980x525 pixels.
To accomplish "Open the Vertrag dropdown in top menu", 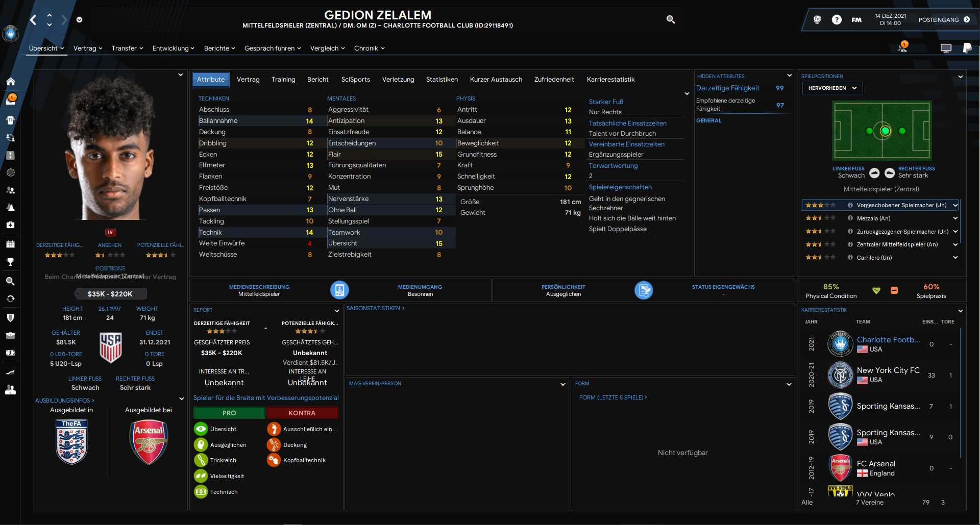I will pyautogui.click(x=88, y=48).
